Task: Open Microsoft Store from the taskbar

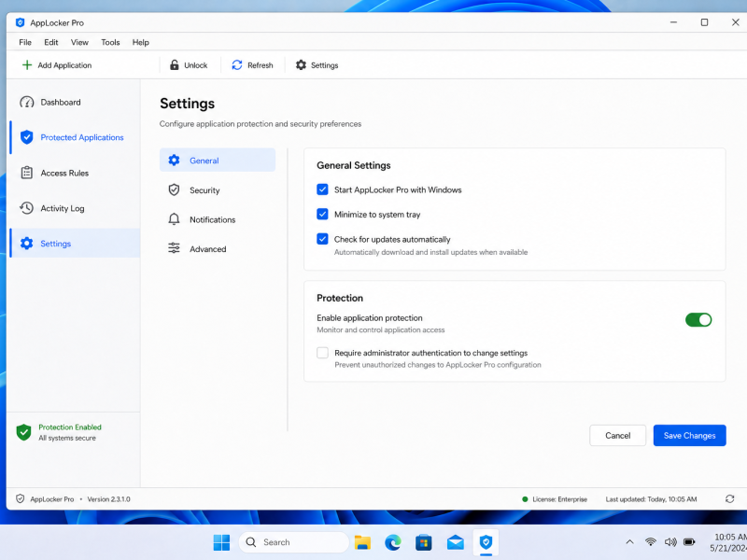Action: tap(424, 542)
